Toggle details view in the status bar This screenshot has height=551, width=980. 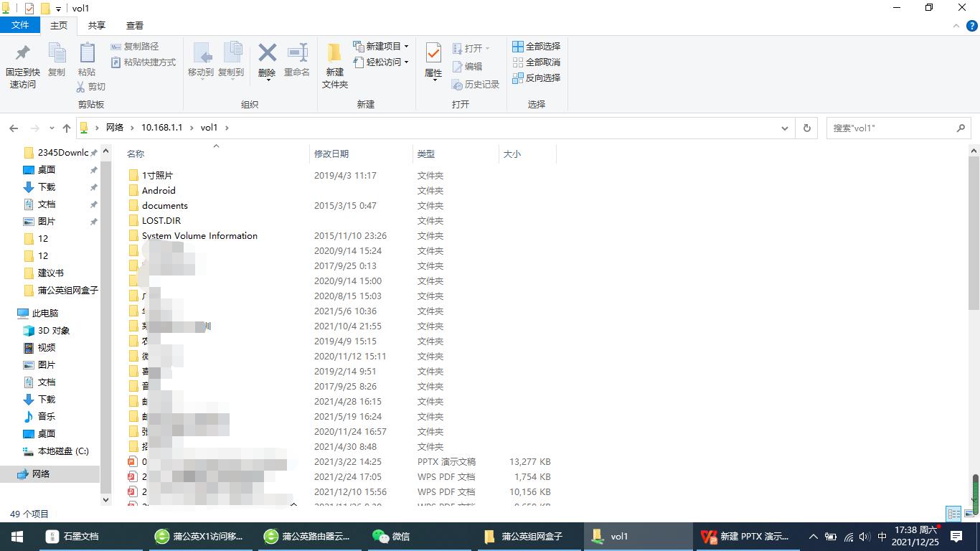click(x=953, y=514)
